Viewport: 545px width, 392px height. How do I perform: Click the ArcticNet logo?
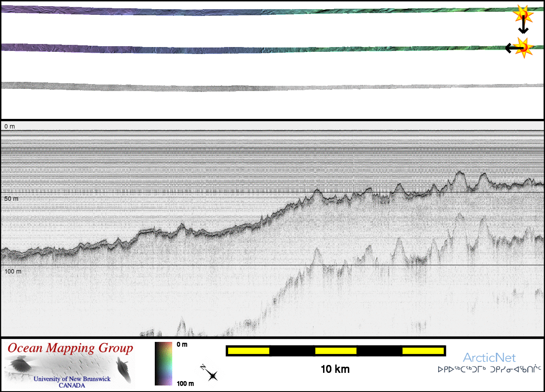tap(489, 358)
